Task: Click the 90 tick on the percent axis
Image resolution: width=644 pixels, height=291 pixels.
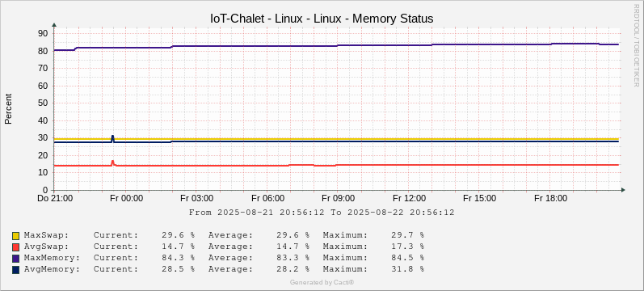Action: coord(44,33)
